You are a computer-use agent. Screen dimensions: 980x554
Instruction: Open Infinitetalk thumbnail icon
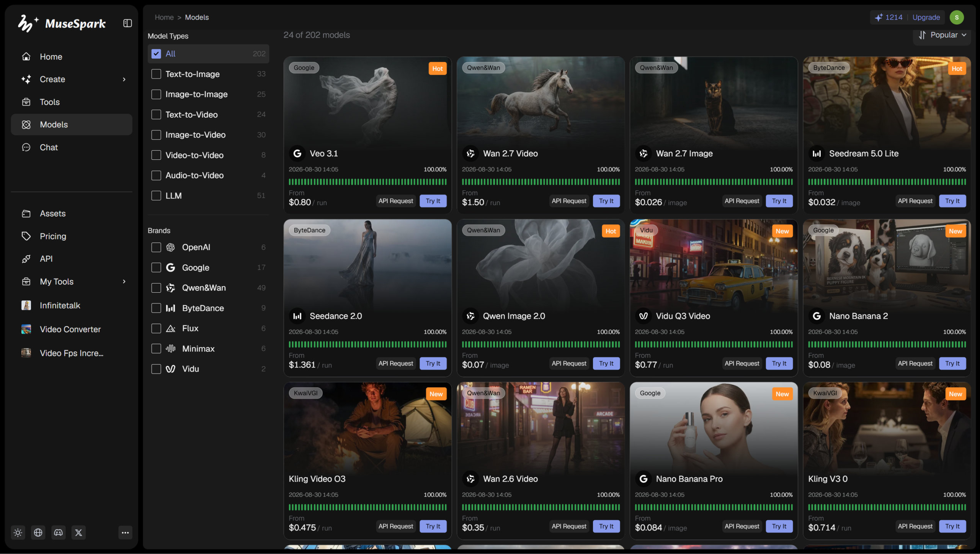tap(26, 305)
